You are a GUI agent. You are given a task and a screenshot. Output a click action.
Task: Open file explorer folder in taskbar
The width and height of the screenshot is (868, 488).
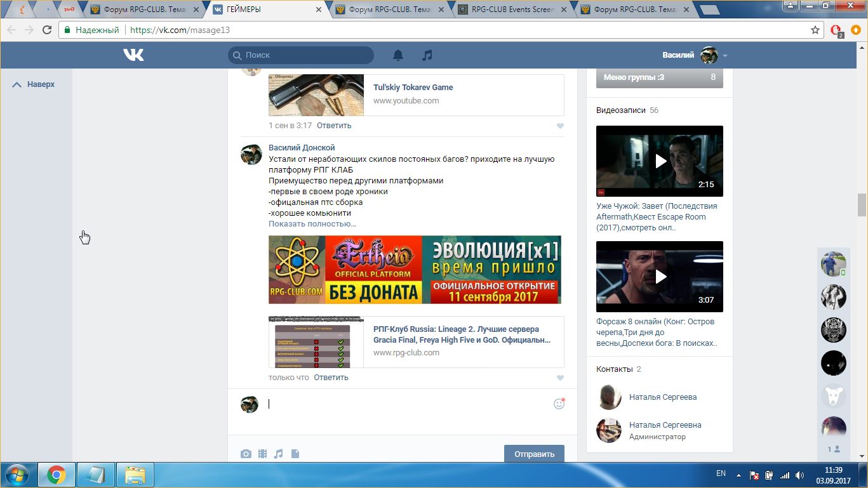(135, 474)
